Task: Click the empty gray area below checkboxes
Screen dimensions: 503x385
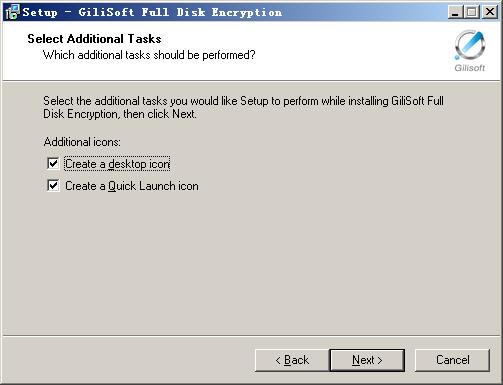Action: [x=251, y=263]
